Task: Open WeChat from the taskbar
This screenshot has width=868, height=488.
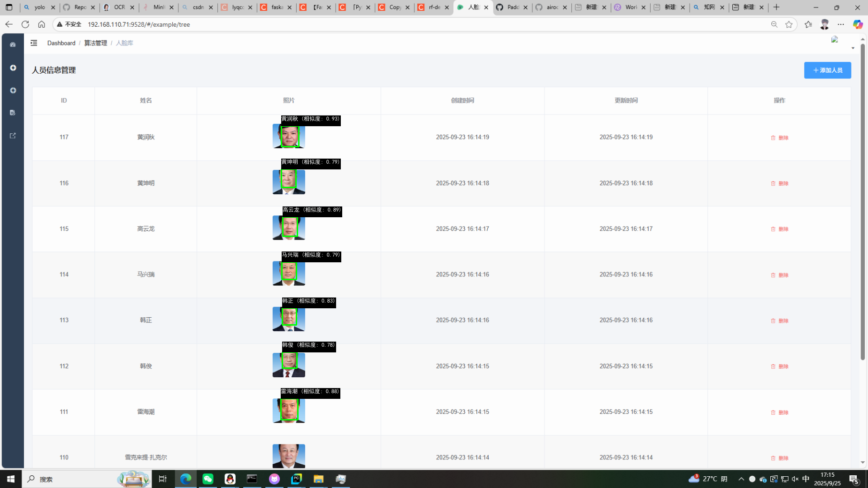Action: point(207,479)
